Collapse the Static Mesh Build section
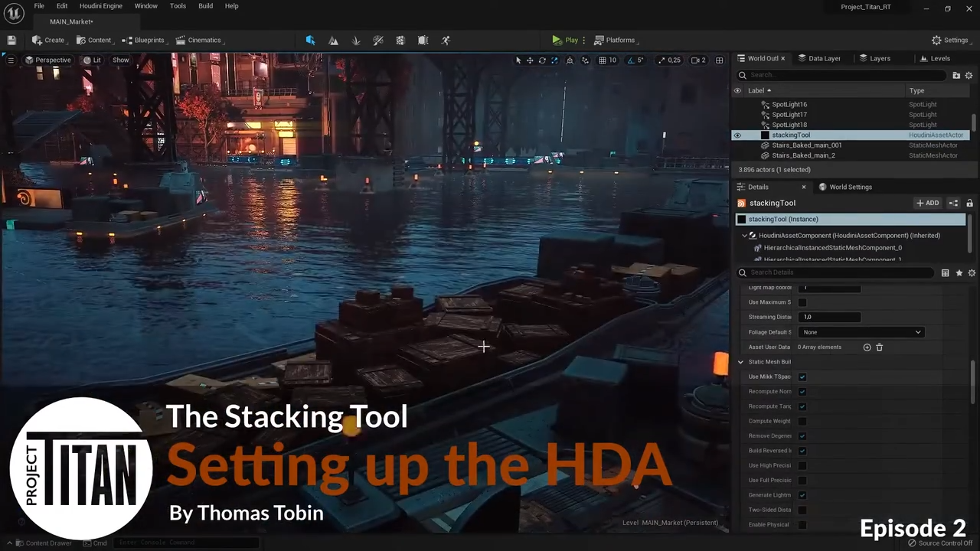980x551 pixels. point(740,362)
